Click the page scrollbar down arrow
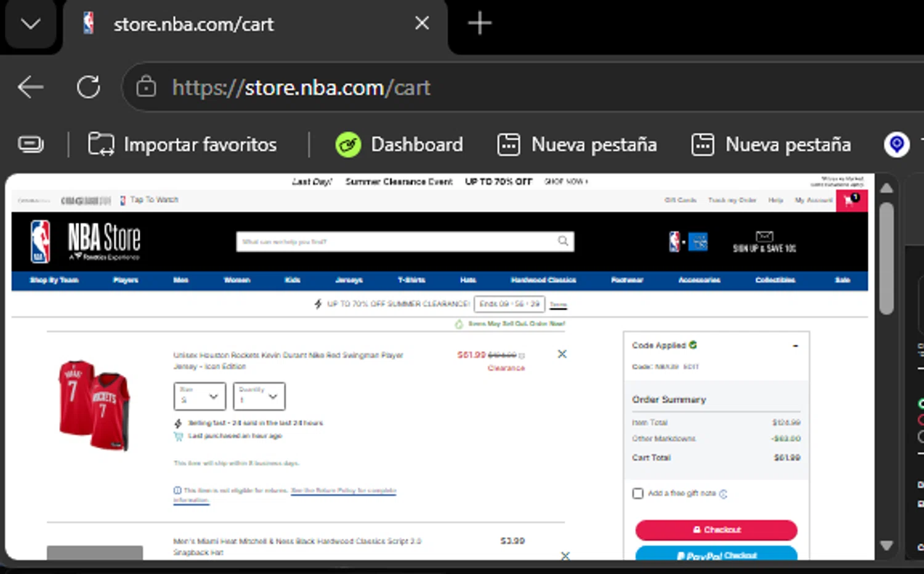Image resolution: width=924 pixels, height=574 pixels. coord(886,546)
